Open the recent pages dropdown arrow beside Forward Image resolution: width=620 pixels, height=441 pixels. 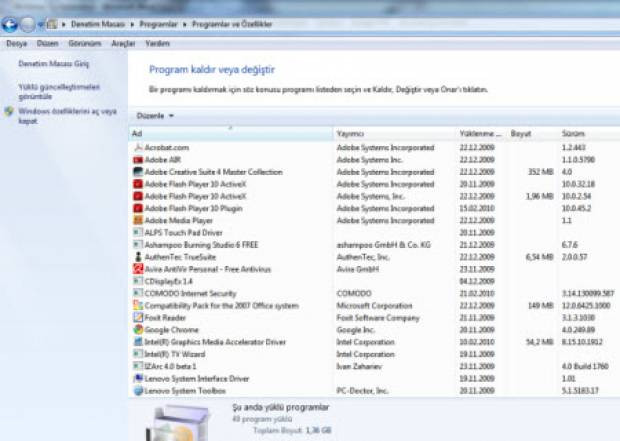click(40, 25)
